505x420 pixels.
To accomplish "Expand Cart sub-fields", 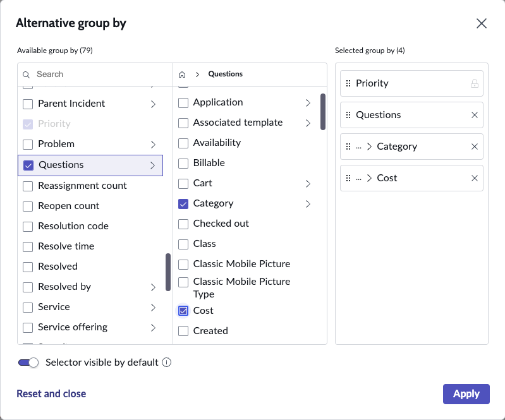I will (308, 183).
